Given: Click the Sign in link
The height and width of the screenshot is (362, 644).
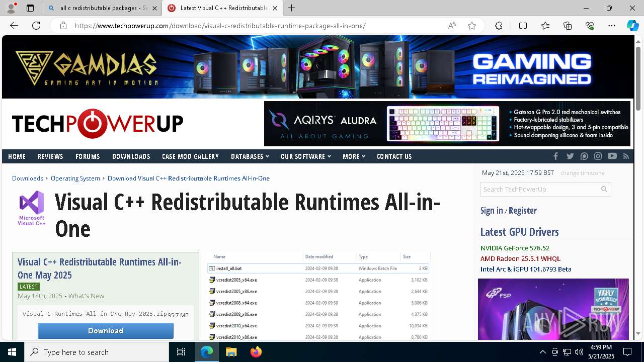Looking at the screenshot, I should coord(492,211).
